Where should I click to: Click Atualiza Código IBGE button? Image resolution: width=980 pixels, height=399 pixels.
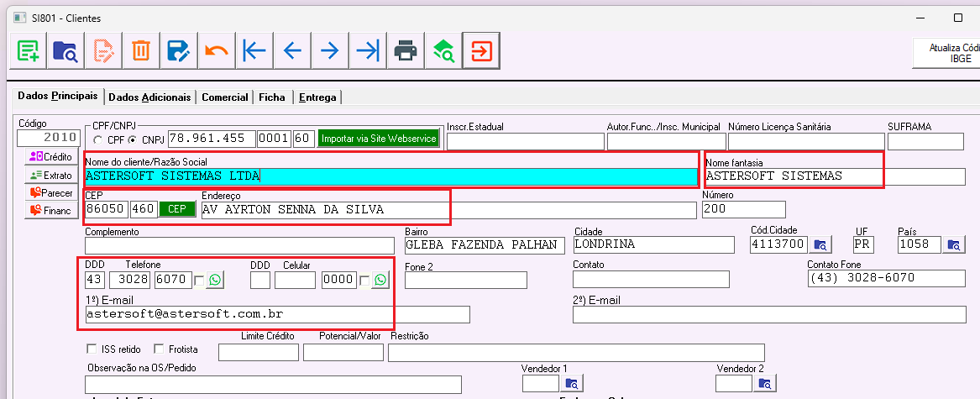tap(946, 53)
